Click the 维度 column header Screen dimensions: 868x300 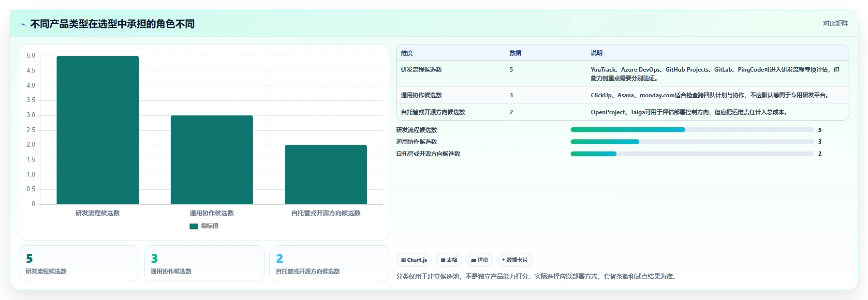click(x=407, y=53)
